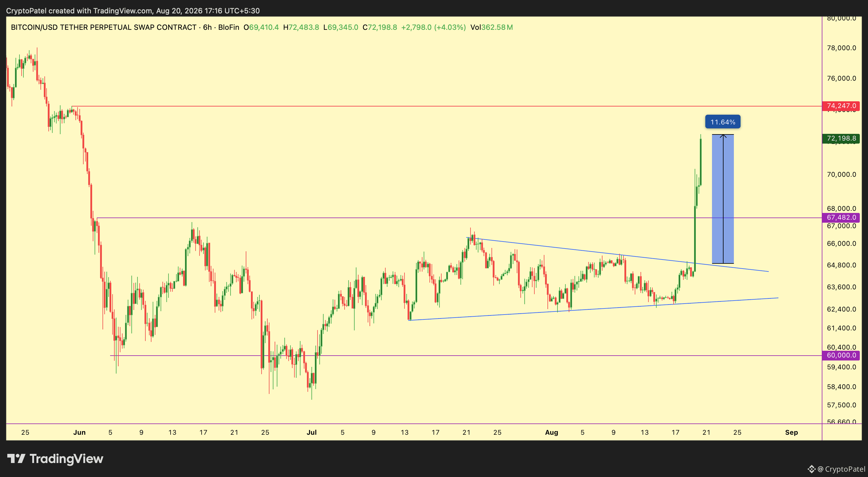The height and width of the screenshot is (477, 868).
Task: Click the purple 67,482.0 price label
Action: 841,218
